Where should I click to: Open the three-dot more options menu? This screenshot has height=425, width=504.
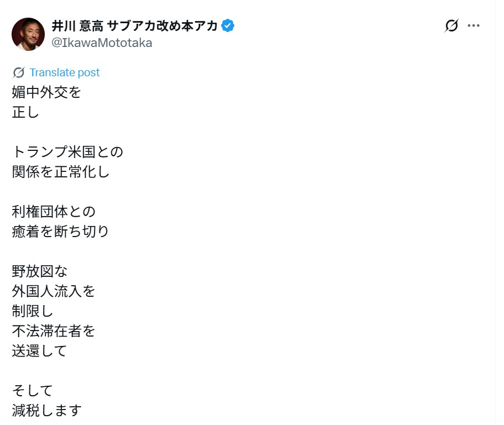coord(474,26)
